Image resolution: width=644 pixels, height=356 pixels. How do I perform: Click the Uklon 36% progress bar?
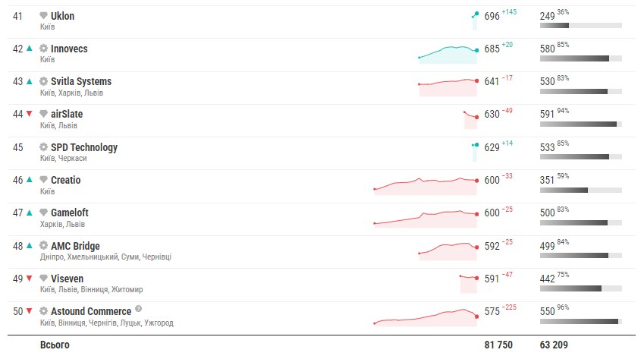581,26
